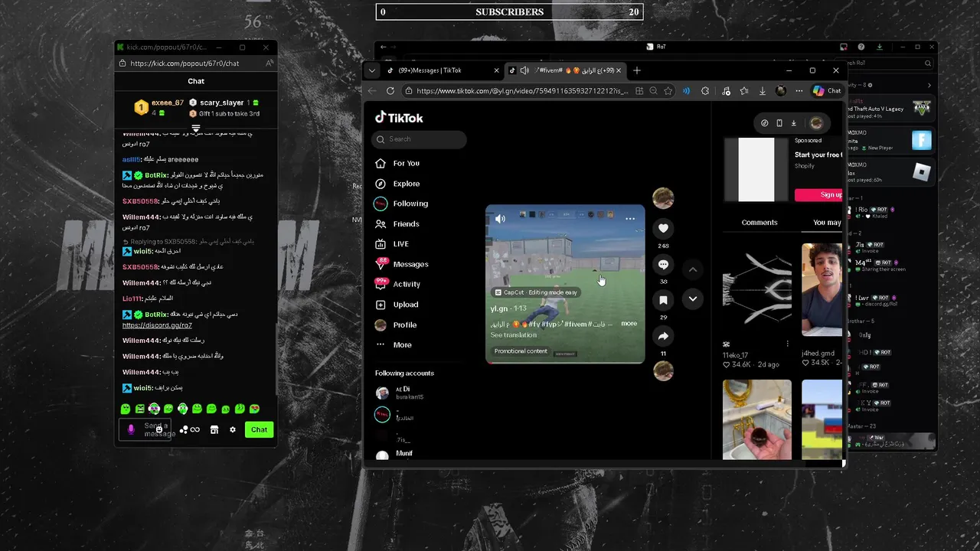The image size is (980, 551).
Task: Open Copilot Chat in browser
Action: tap(827, 91)
